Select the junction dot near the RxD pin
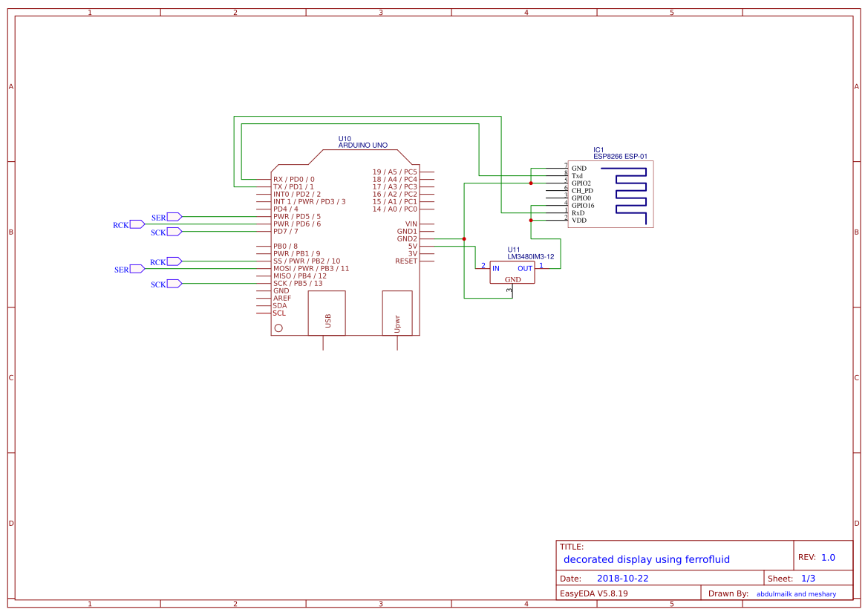 tap(531, 221)
